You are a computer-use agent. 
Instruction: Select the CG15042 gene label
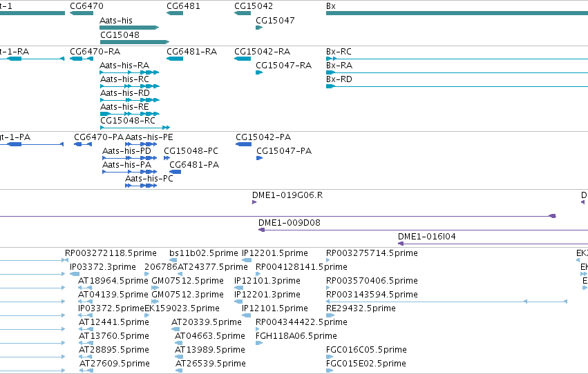(254, 6)
